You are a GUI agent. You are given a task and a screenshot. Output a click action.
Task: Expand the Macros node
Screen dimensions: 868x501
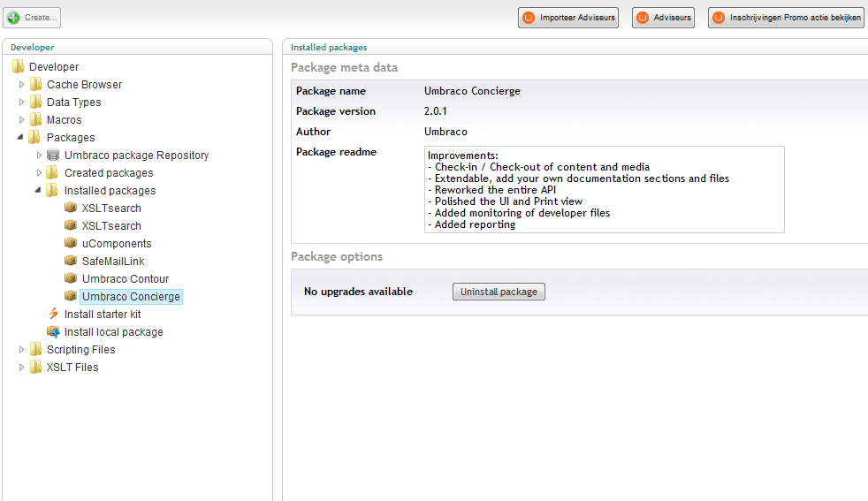(21, 120)
